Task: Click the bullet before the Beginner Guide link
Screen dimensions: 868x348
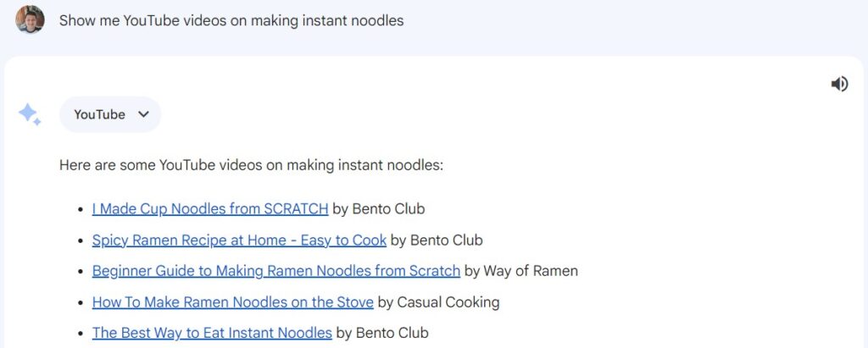Action: point(81,272)
